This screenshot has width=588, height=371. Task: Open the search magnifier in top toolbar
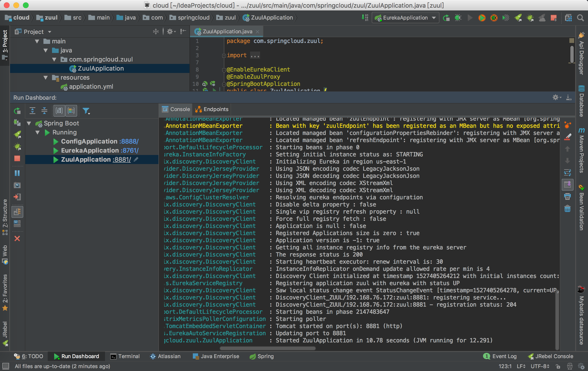(x=580, y=18)
